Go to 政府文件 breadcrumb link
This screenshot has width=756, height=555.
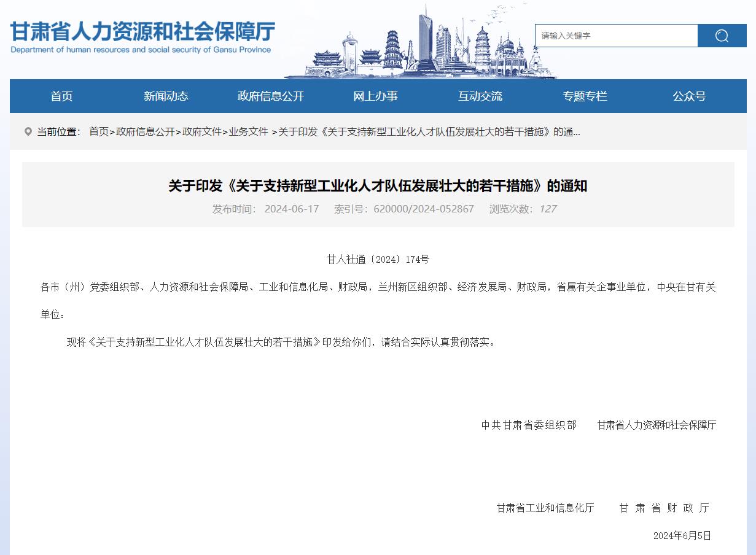pos(202,131)
